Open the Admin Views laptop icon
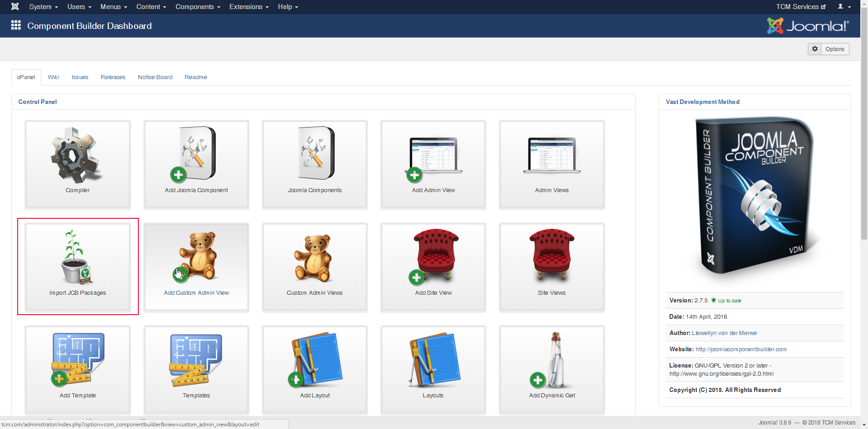868x429 pixels. [552, 156]
